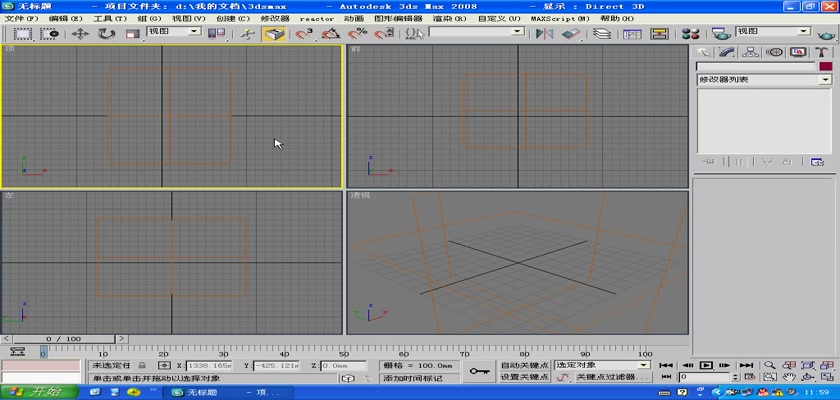
Task: Open the render type dropdown in toolbar
Action: 773,32
